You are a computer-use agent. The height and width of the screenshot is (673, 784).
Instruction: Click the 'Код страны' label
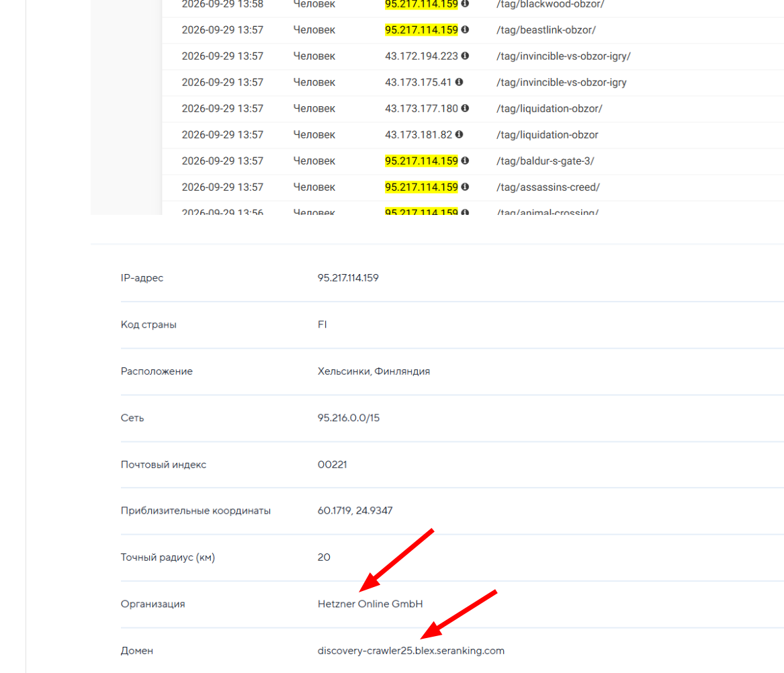[x=148, y=324]
